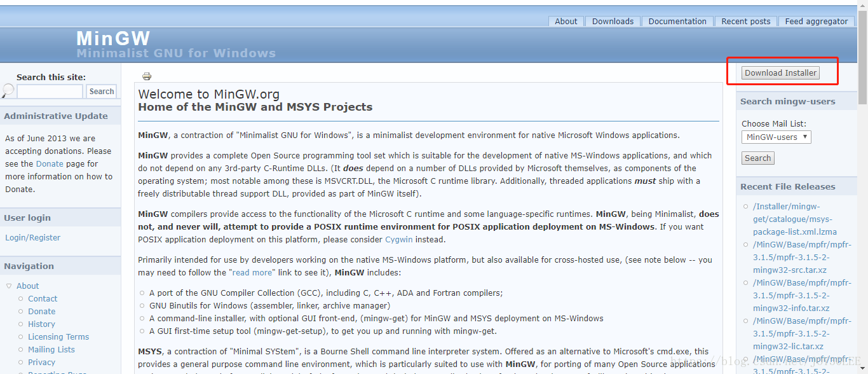Screen dimensions: 868x374
Task: Click the "read more" link
Action: tap(252, 272)
